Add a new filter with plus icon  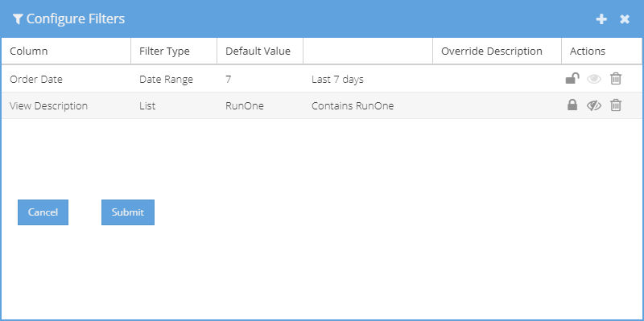pyautogui.click(x=601, y=19)
